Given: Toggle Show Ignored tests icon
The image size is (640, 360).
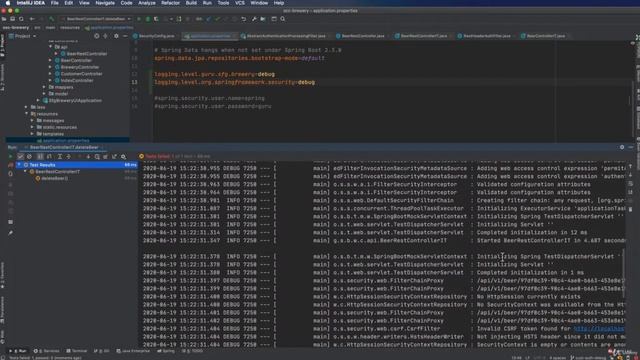Looking at the screenshot, I should 29,156.
